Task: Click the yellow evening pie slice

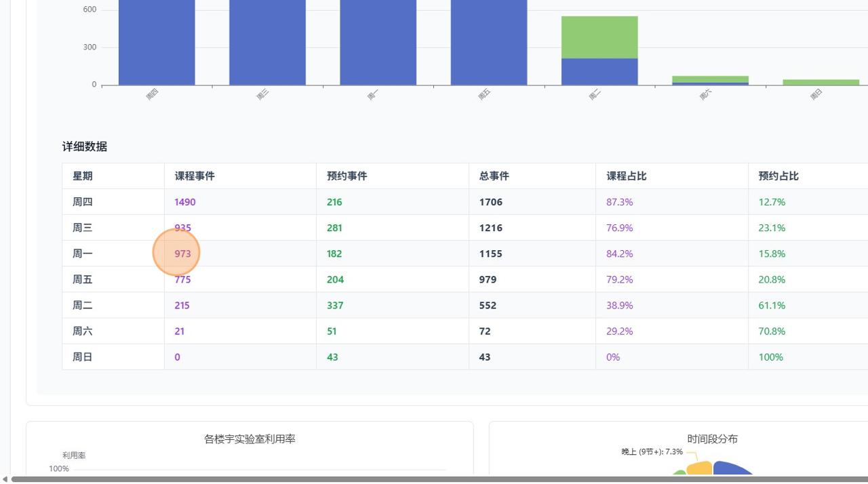Action: pyautogui.click(x=700, y=468)
